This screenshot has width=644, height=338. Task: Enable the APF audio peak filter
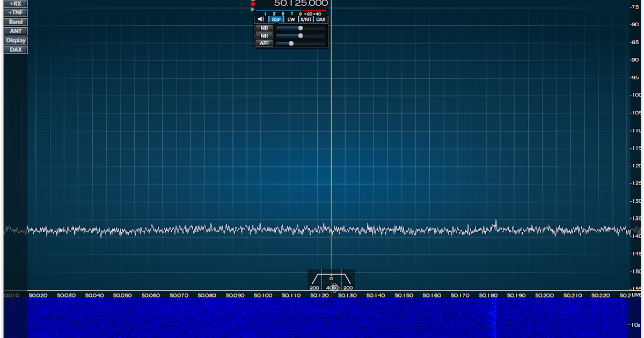point(264,43)
